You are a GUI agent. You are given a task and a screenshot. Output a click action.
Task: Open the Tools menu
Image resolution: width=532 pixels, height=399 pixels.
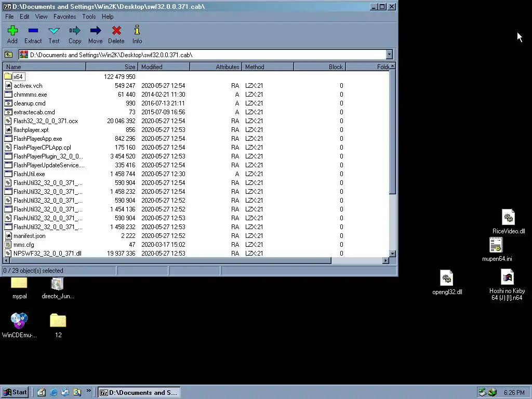(x=89, y=17)
